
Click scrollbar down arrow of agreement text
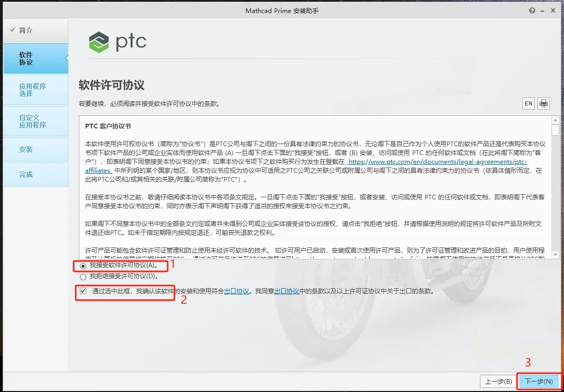point(555,254)
